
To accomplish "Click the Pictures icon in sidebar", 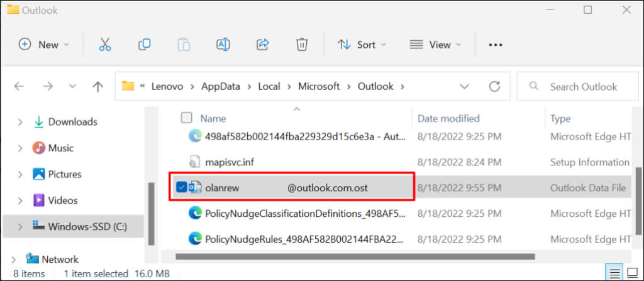I will (38, 174).
